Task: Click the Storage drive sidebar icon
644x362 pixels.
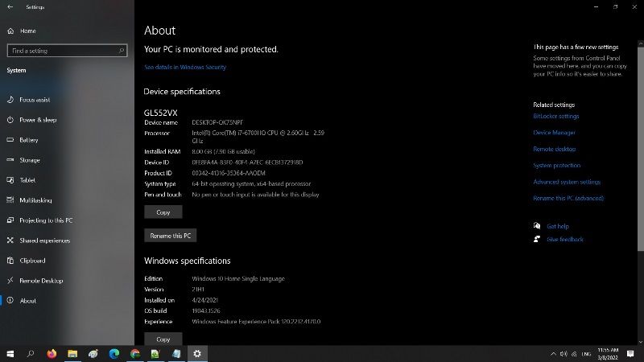Action: coord(10,160)
